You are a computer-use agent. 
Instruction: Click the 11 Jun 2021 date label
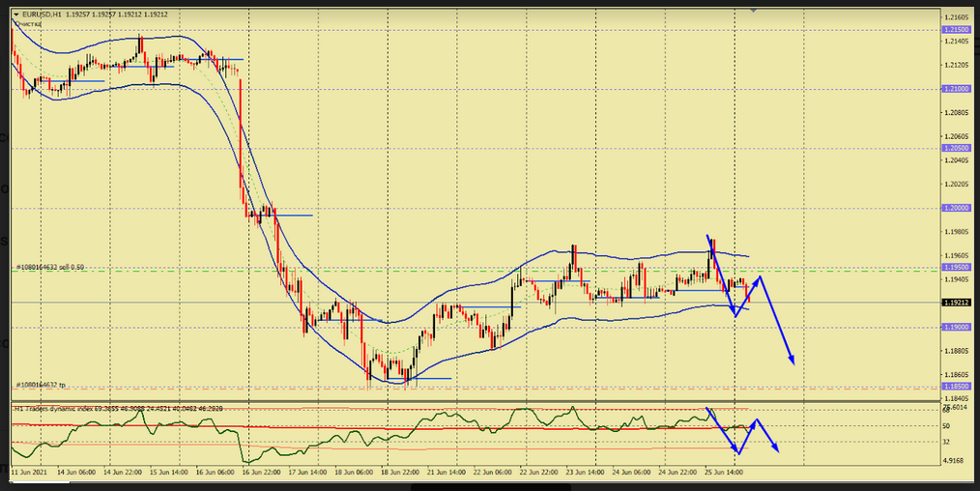click(x=29, y=473)
